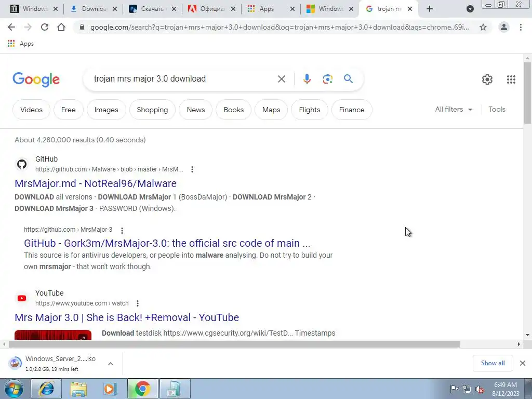Click the Google search text field

tap(183, 79)
